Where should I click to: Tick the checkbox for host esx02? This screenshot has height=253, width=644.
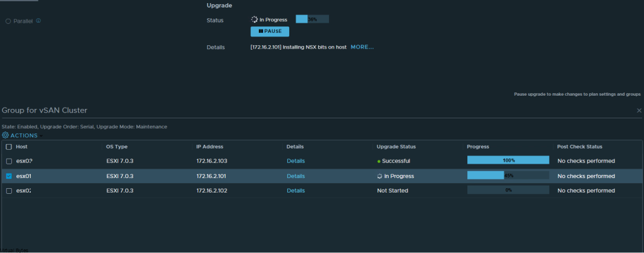9,191
